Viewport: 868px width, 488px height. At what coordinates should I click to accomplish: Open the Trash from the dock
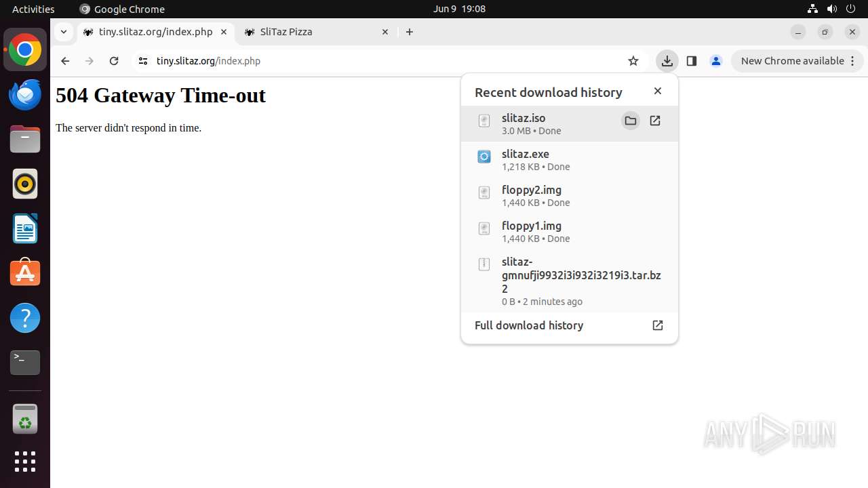point(25,419)
